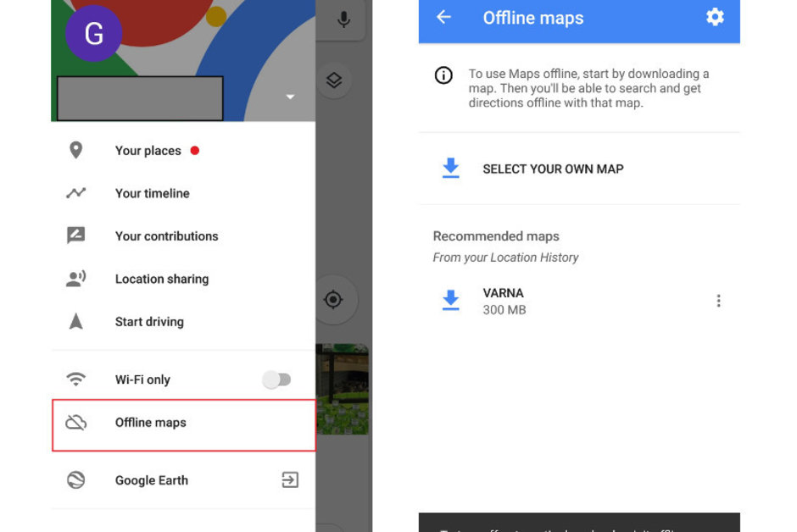Open Your places menu item
This screenshot has width=797, height=532.
183,151
